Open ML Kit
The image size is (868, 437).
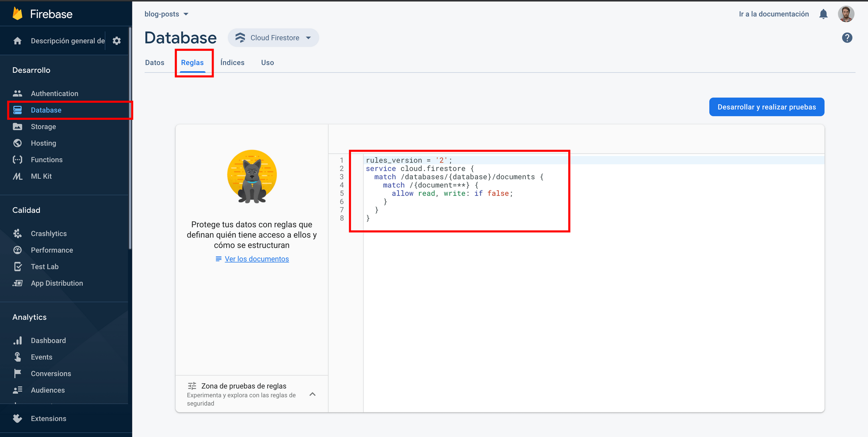point(41,176)
